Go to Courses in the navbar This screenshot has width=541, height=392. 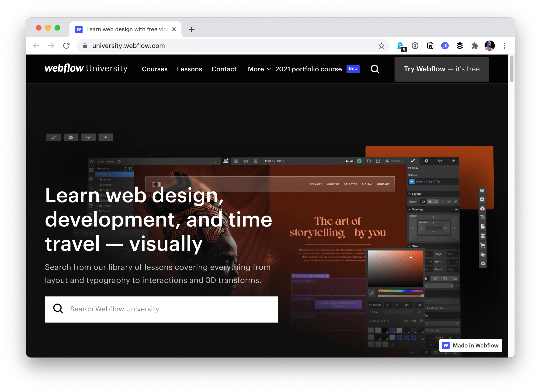(155, 69)
